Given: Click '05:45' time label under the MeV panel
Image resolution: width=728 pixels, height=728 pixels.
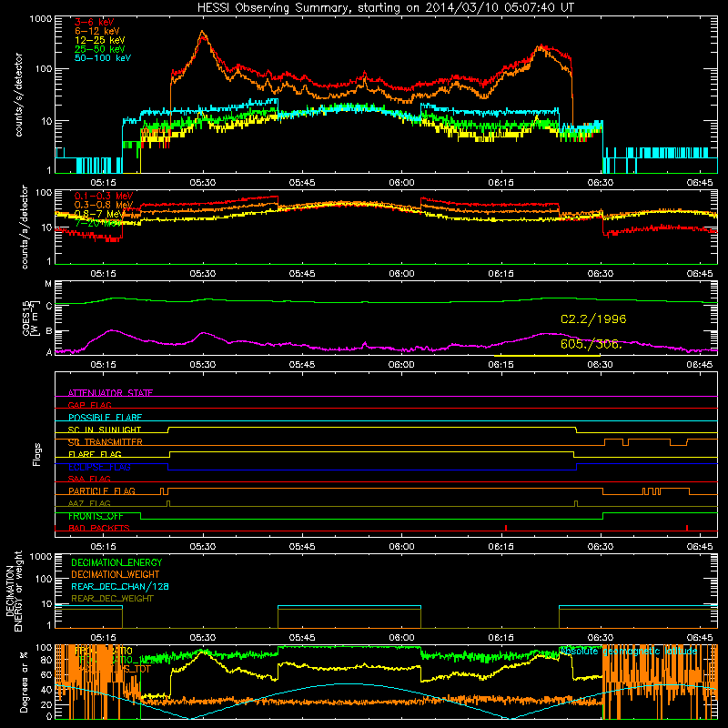Looking at the screenshot, I should click(302, 274).
